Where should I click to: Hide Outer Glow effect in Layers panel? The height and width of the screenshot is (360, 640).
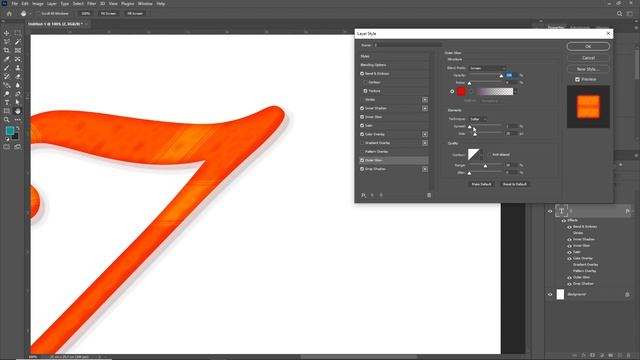pyautogui.click(x=569, y=278)
